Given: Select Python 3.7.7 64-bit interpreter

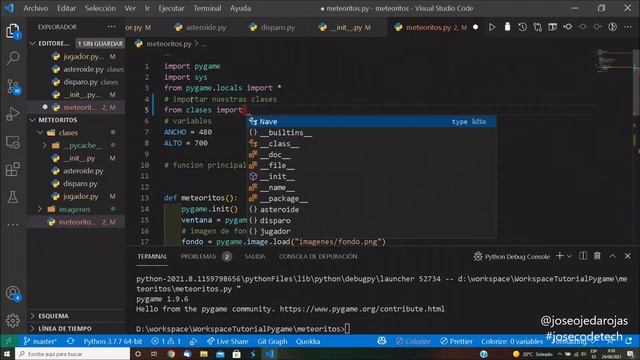Looking at the screenshot, I should pos(113,341).
